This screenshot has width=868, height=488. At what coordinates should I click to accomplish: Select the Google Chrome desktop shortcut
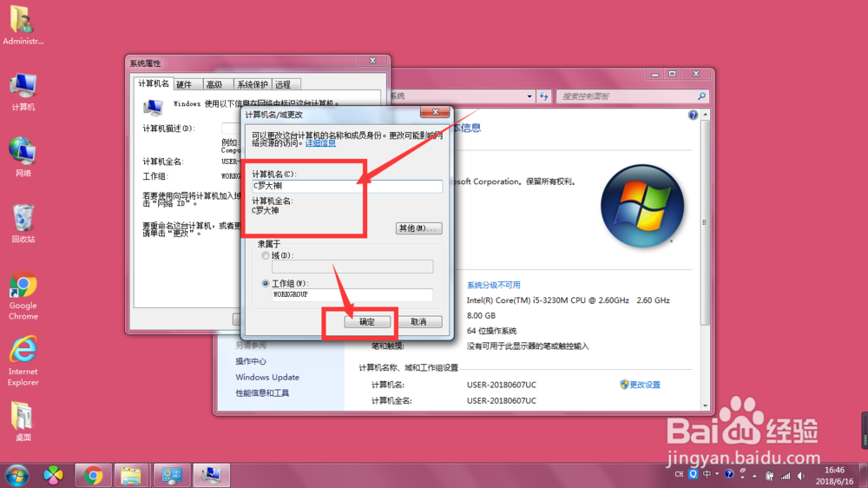click(23, 295)
